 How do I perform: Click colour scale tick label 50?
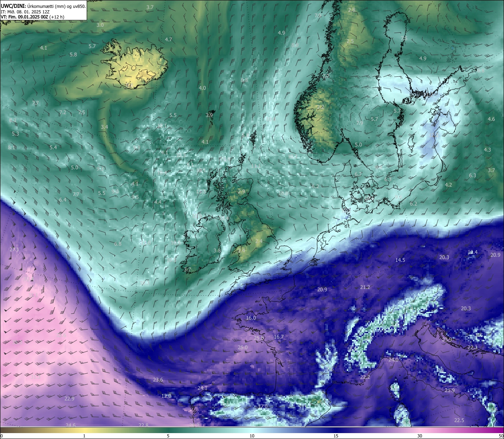501,436
